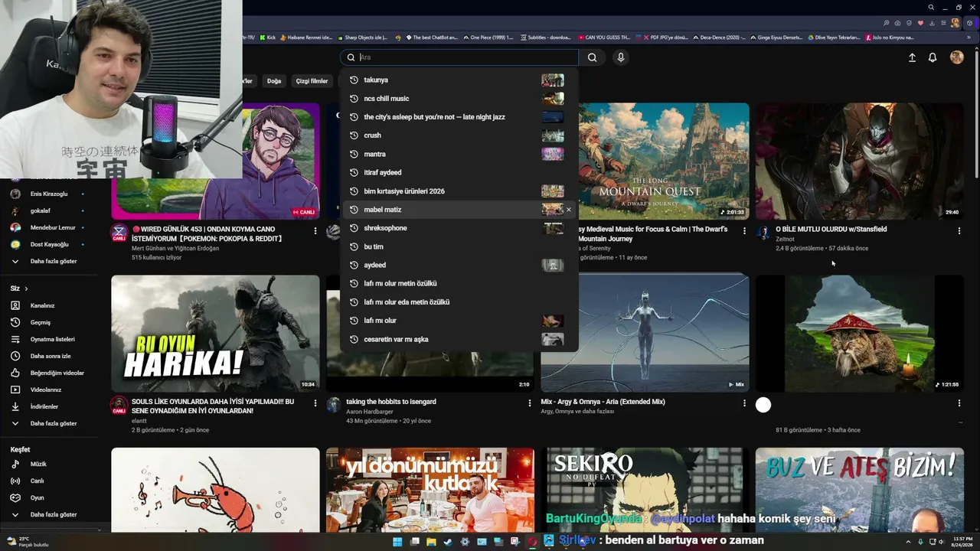Screen dimensions: 980x551
Task: Open the SEKIRO No Defeat video thumbnail
Action: [645, 490]
